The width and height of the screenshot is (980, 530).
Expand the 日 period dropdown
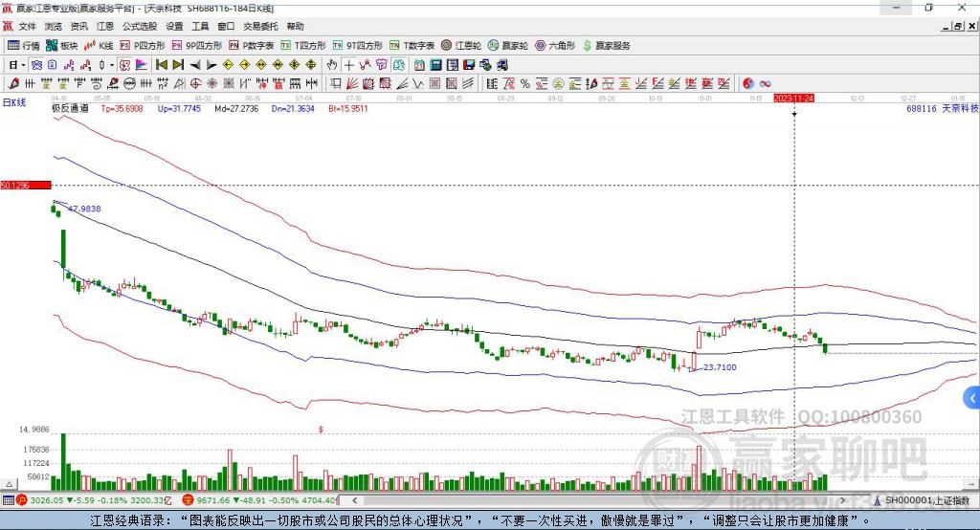point(23,65)
